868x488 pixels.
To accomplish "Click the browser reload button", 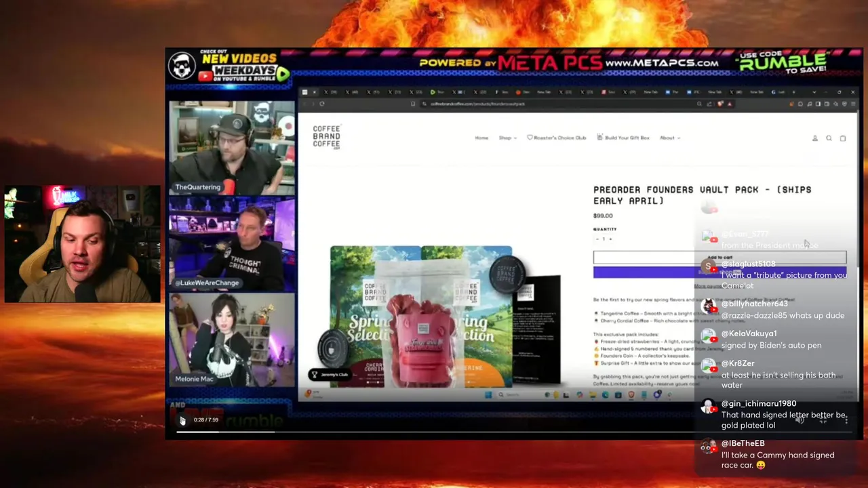I will [x=322, y=104].
